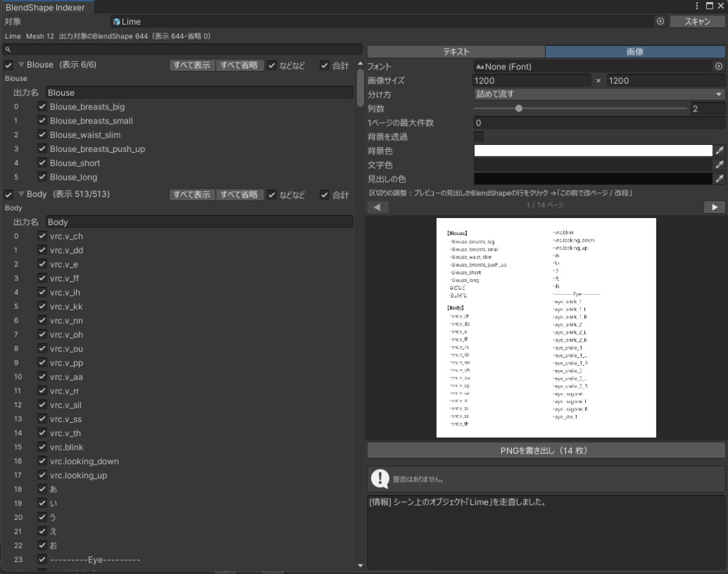
Task: Click the Body 出力名 text field
Action: click(x=199, y=222)
